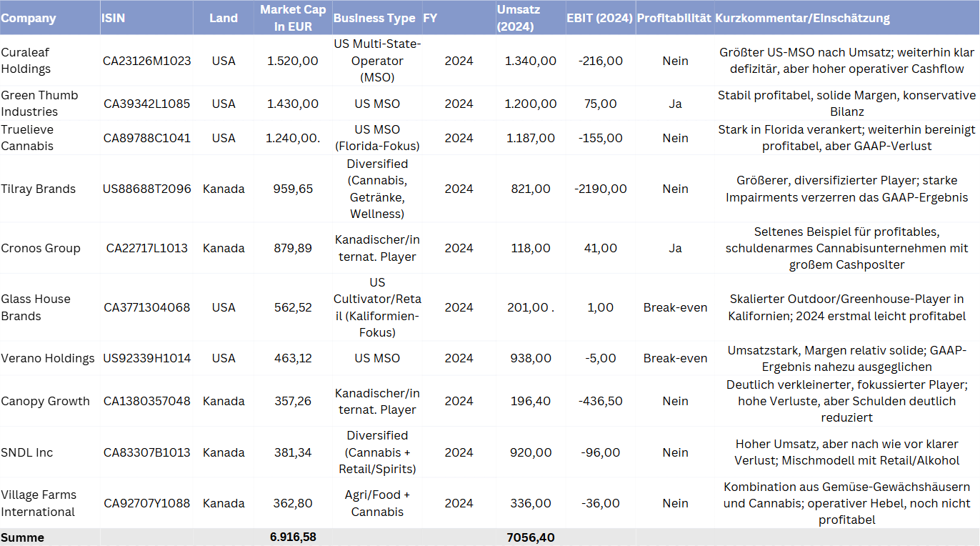Click the Profitabilität column header
This screenshot has height=546, width=980.
pyautogui.click(x=674, y=19)
